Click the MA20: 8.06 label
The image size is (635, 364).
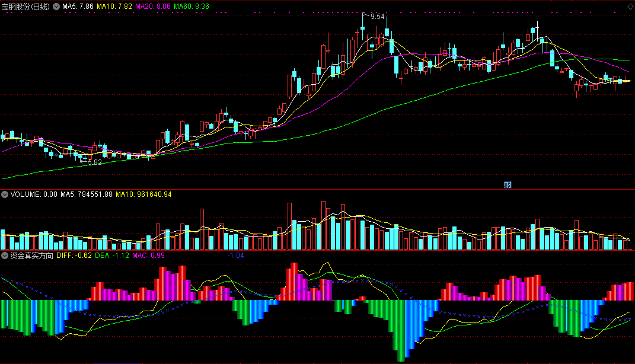coord(153,7)
